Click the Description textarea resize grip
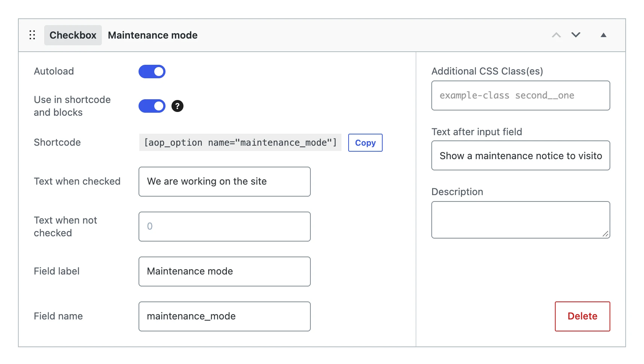The height and width of the screenshot is (364, 644). click(605, 234)
